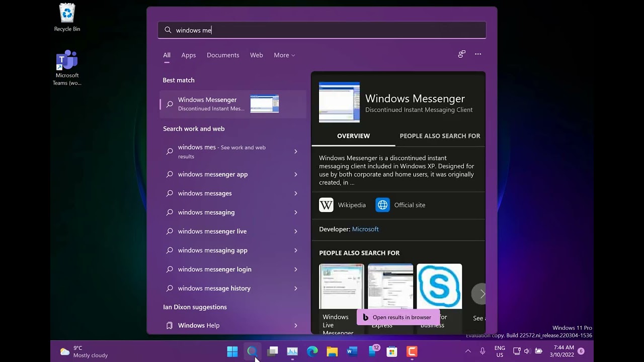Open the Official site link
644x362 pixels.
pyautogui.click(x=400, y=205)
